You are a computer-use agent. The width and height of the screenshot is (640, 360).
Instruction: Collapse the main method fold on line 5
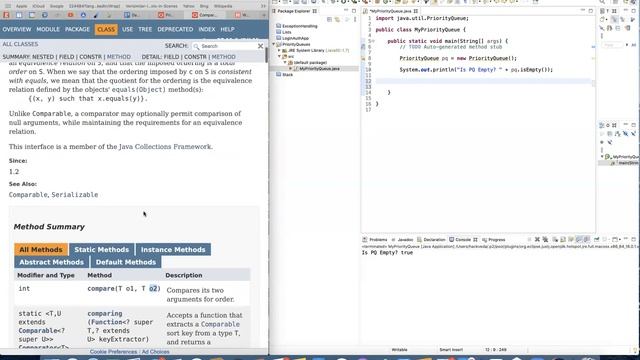click(373, 41)
